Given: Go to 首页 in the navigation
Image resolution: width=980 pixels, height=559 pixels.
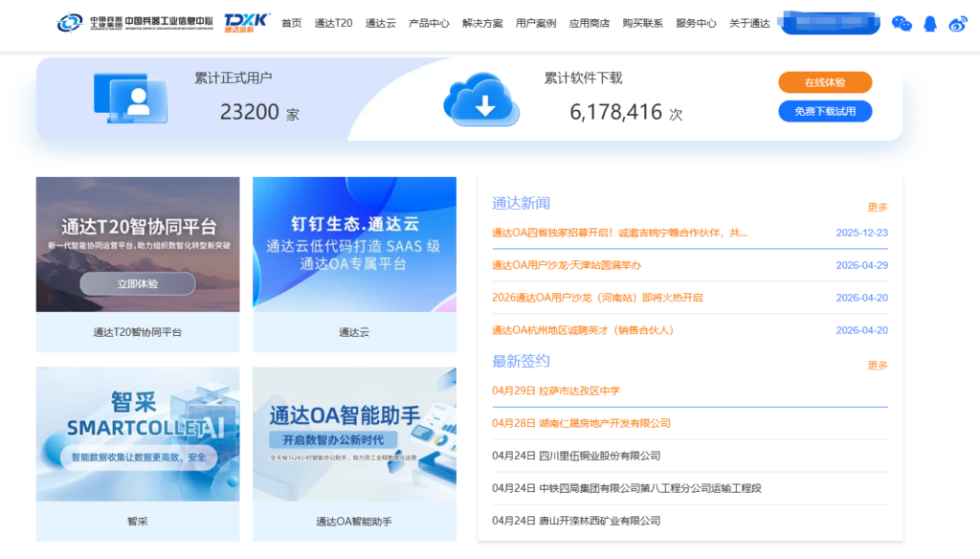Looking at the screenshot, I should pos(291,23).
